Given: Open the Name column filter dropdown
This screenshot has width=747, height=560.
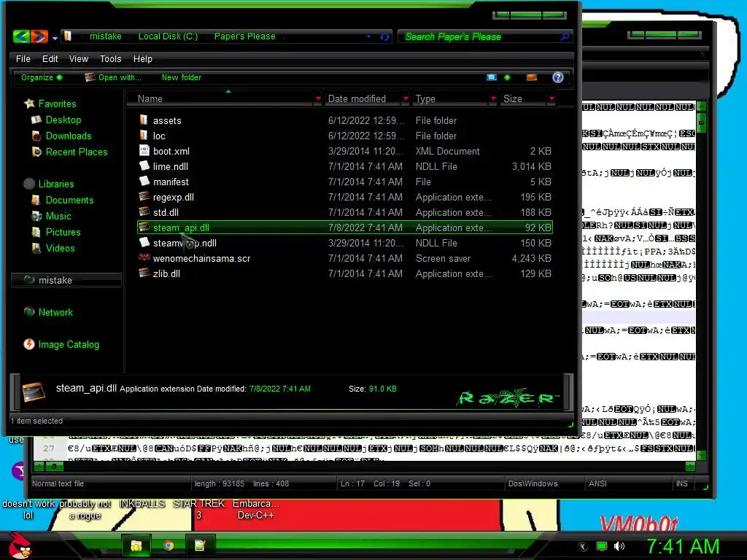Looking at the screenshot, I should (318, 98).
